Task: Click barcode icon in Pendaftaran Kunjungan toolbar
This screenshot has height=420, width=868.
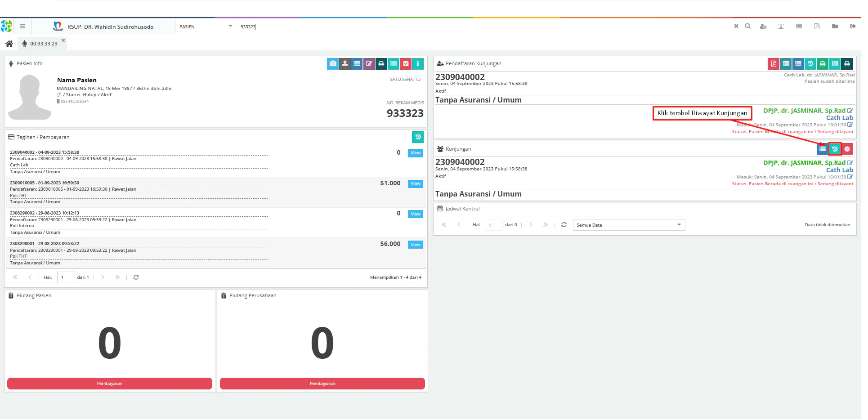Action: tap(835, 64)
